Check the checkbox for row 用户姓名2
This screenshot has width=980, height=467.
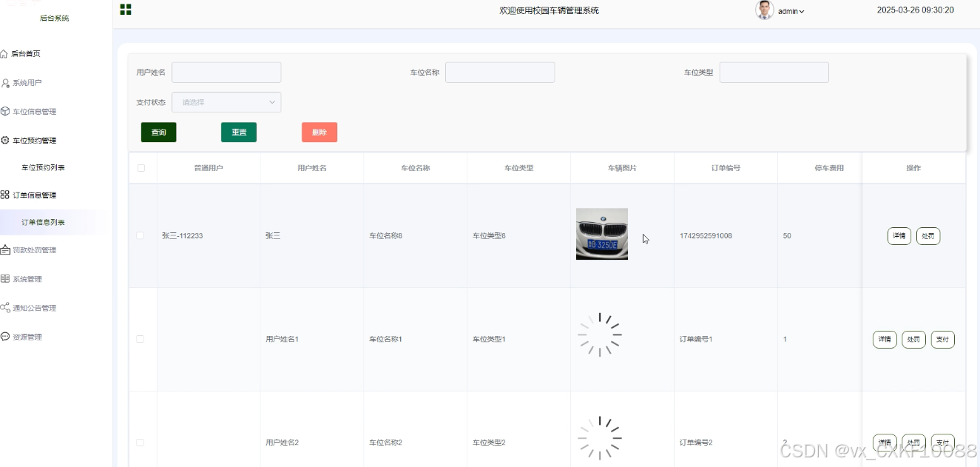pos(141,443)
